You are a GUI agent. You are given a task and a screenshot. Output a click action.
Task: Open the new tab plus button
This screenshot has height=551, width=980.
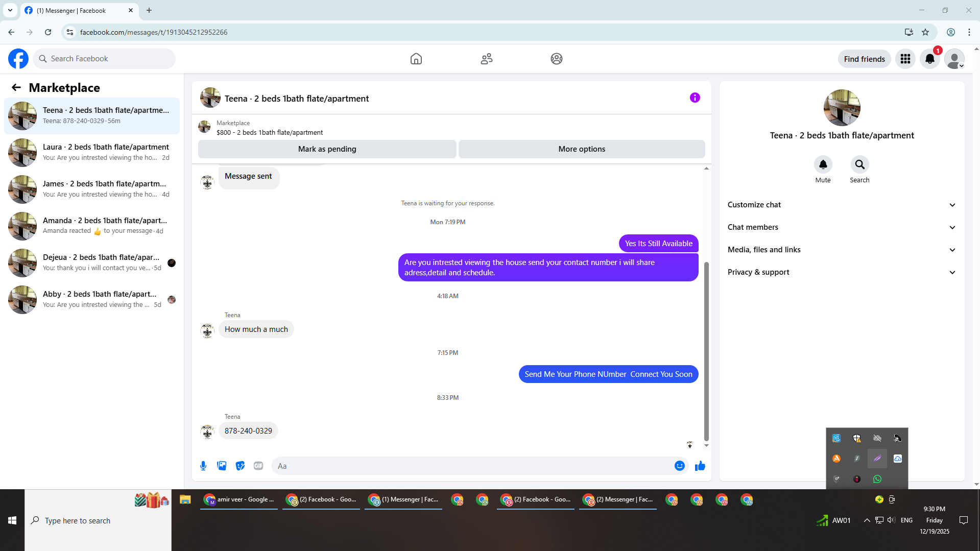(x=149, y=10)
